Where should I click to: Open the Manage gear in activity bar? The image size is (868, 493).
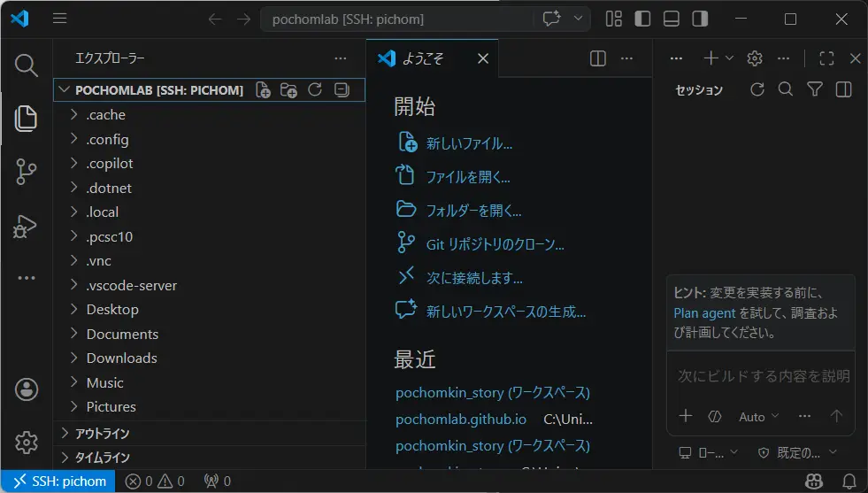point(26,442)
